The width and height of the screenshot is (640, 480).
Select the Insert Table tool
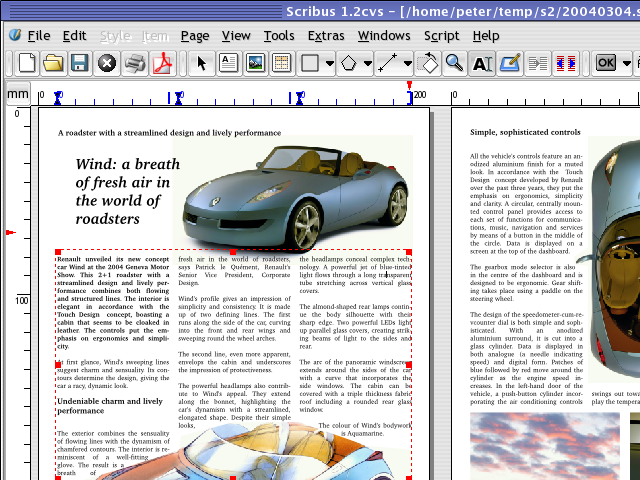(x=282, y=63)
